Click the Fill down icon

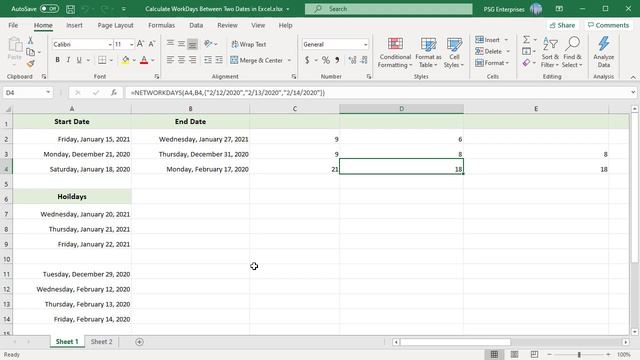(527, 51)
